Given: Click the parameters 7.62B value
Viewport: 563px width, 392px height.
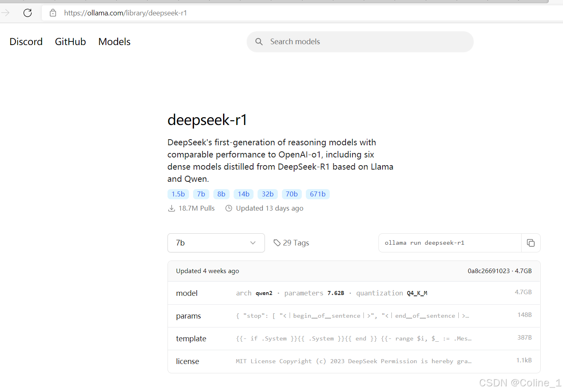Looking at the screenshot, I should [336, 293].
